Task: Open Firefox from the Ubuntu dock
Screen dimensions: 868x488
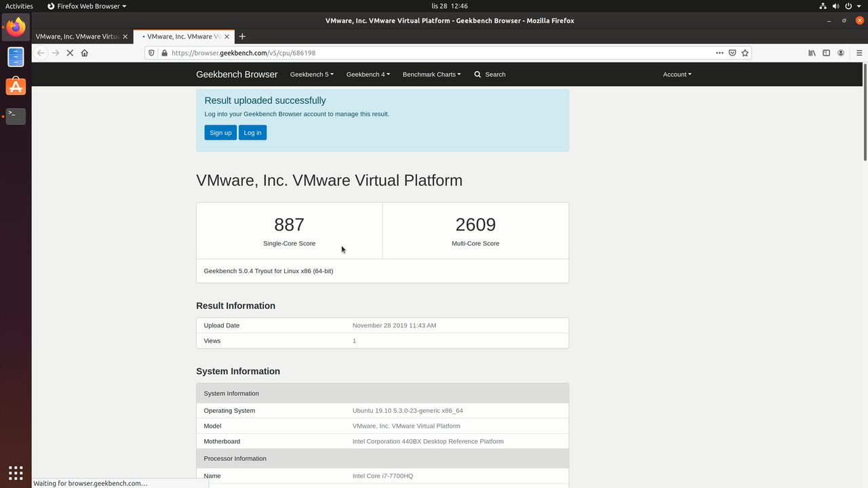Action: pyautogui.click(x=16, y=27)
